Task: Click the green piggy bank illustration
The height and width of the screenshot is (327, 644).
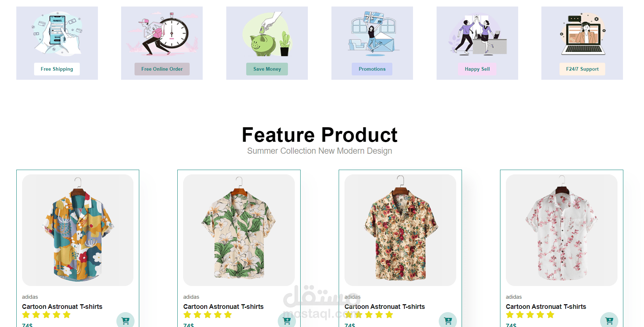Action: pyautogui.click(x=267, y=34)
